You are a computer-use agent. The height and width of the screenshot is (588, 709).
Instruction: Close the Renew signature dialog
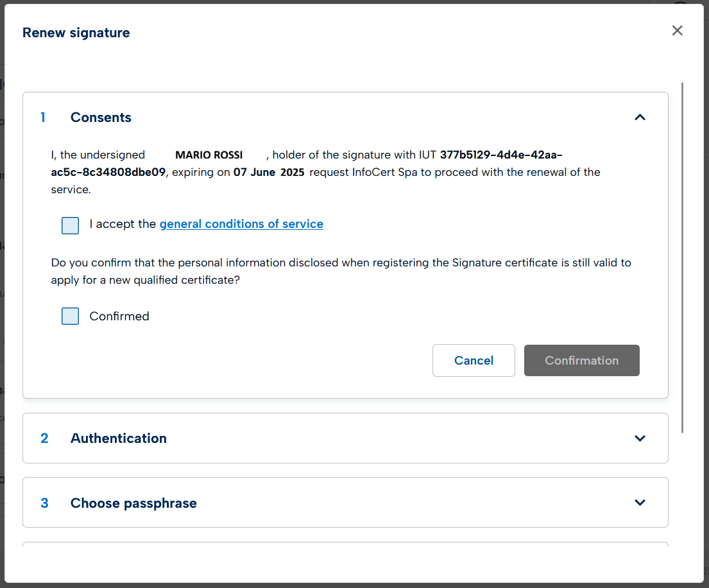point(677,31)
